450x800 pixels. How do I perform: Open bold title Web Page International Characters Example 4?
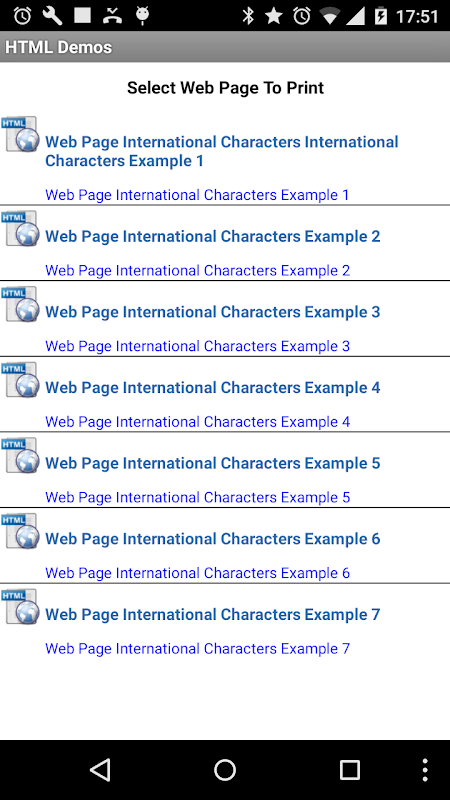click(x=213, y=388)
